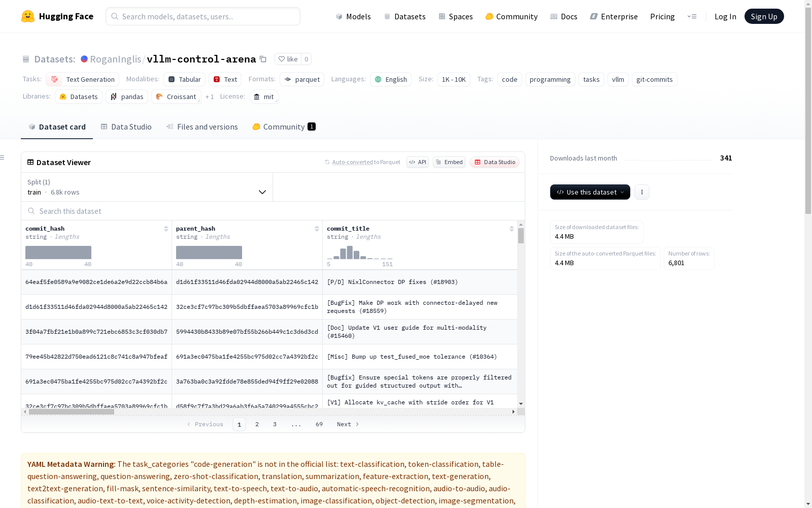Click the Datasets library tag

coord(79,97)
